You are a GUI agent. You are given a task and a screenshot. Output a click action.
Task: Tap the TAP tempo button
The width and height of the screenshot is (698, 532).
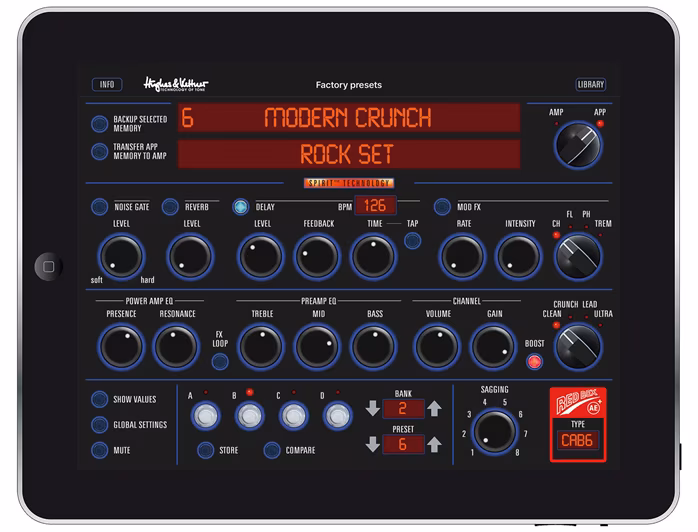coord(412,240)
